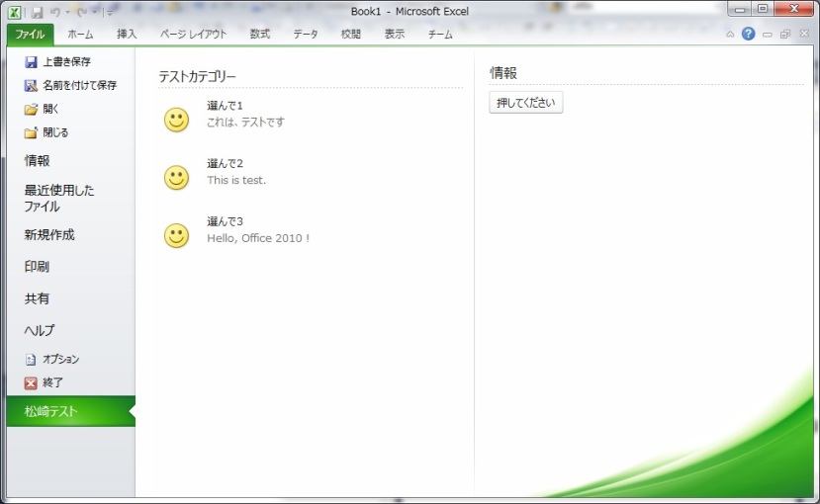The image size is (820, 504).
Task: Click 終了 to exit Excel
Action: pyautogui.click(x=52, y=382)
